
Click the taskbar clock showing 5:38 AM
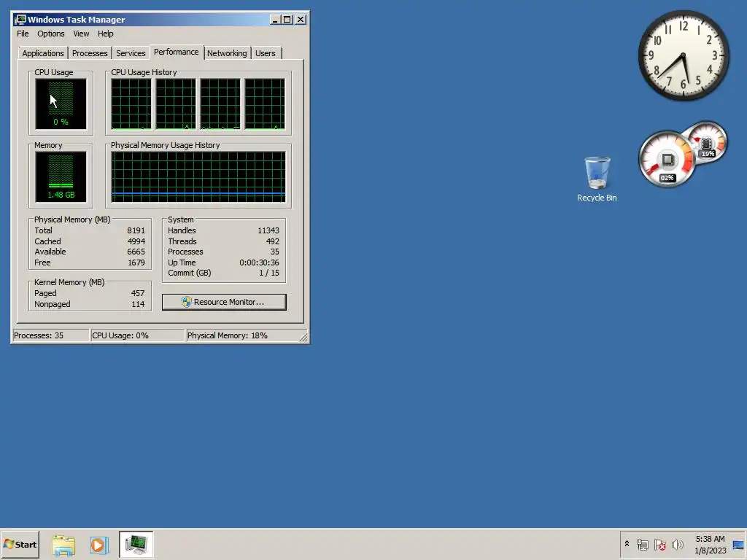[710, 545]
